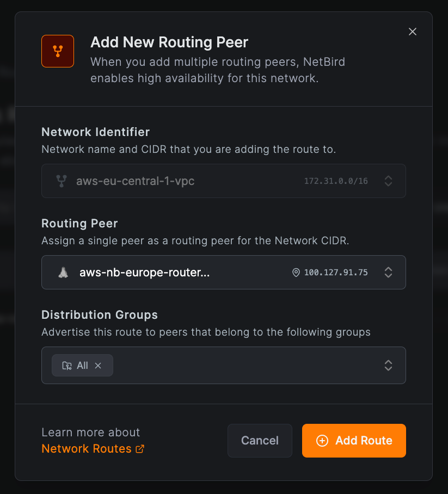Viewport: 448px width, 494px height.
Task: Click the 172.31.0.0/16 CIDR text
Action: pos(336,181)
